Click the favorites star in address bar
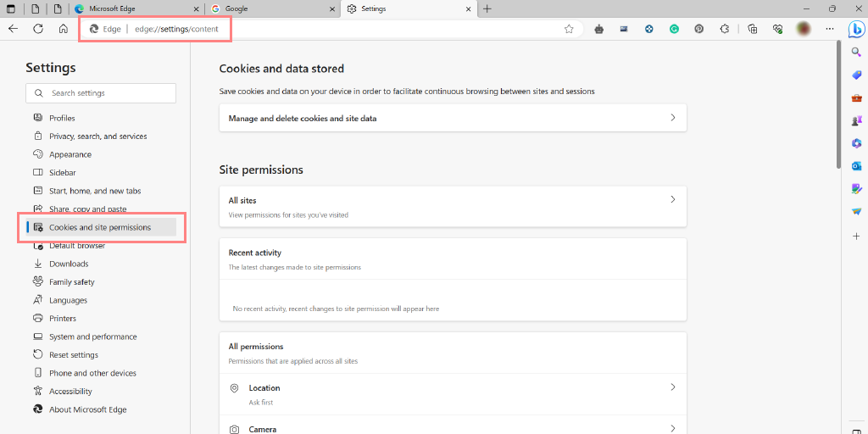This screenshot has height=434, width=868. [569, 29]
